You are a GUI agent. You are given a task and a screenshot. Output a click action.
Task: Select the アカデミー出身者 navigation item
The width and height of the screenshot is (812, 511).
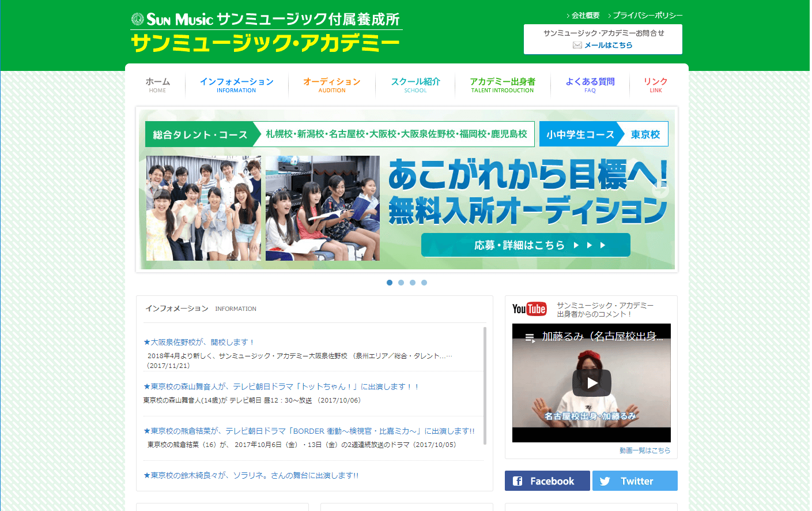pyautogui.click(x=502, y=84)
